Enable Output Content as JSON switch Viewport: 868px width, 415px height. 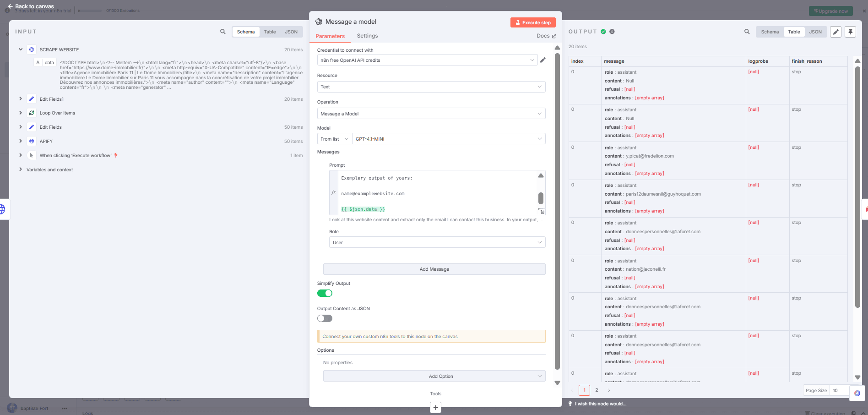click(325, 318)
